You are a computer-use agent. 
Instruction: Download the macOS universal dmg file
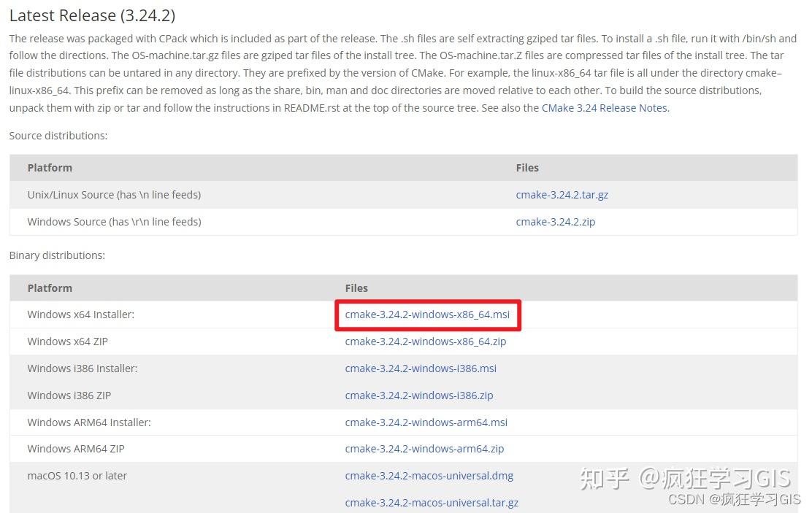429,476
